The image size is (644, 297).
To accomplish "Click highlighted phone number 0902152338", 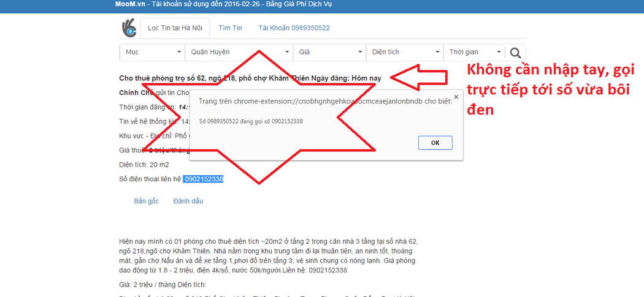I will tap(204, 179).
